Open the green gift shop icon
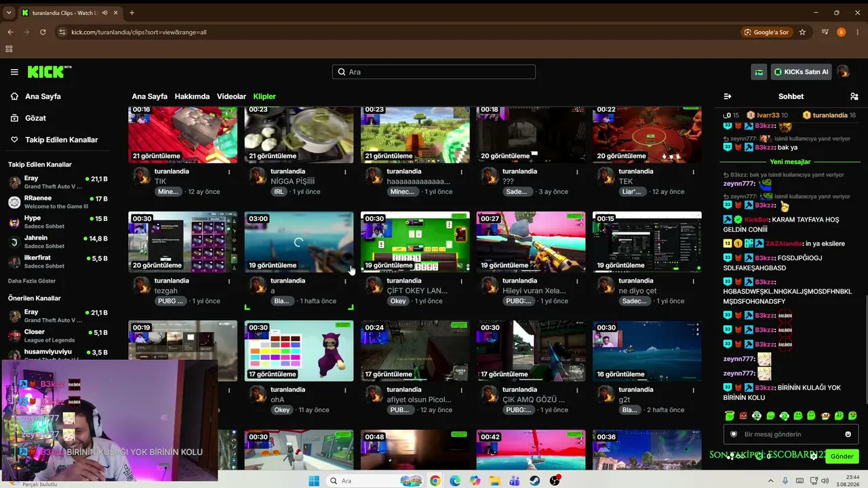Viewport: 868px width, 488px height. click(759, 72)
